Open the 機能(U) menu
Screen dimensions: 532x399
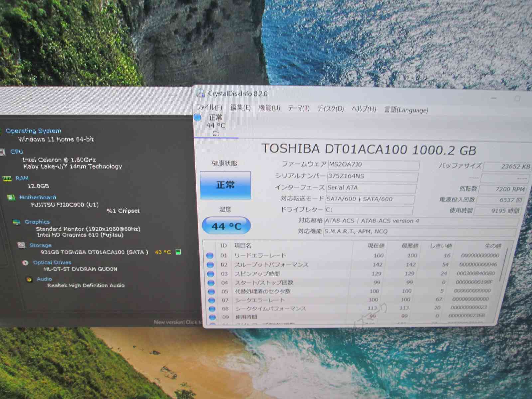coord(269,108)
